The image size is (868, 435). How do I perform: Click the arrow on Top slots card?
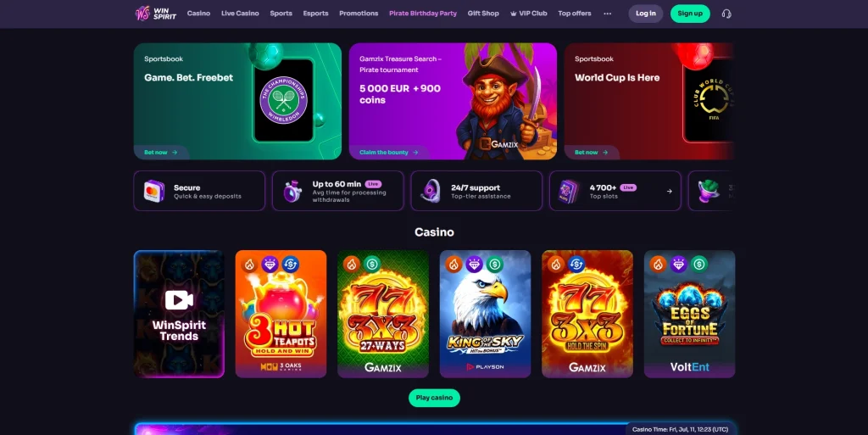coord(670,192)
